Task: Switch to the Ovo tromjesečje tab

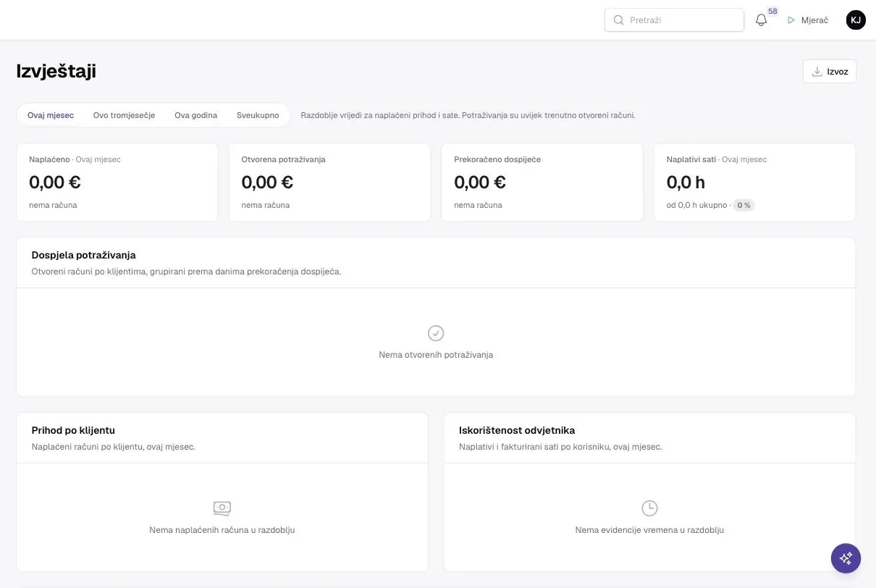Action: tap(125, 115)
